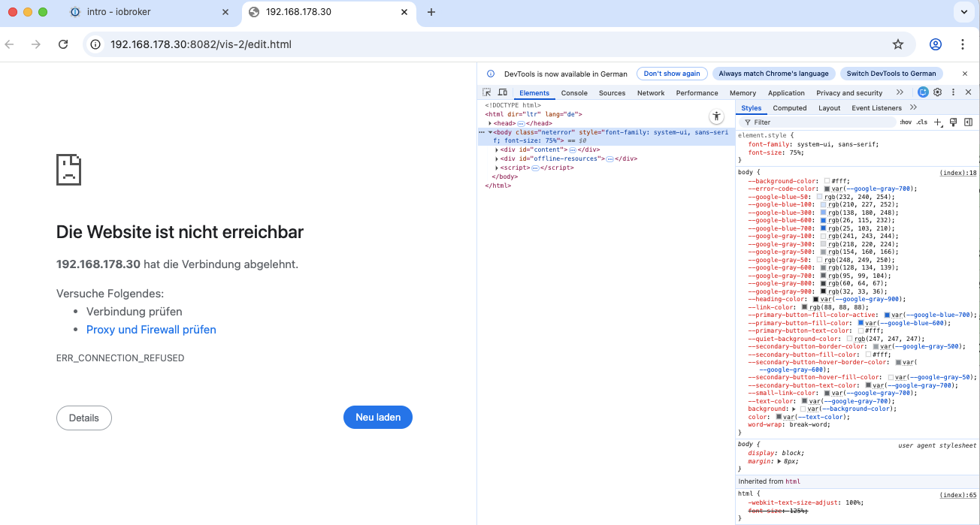Toggle the .cls element classes panel

921,122
